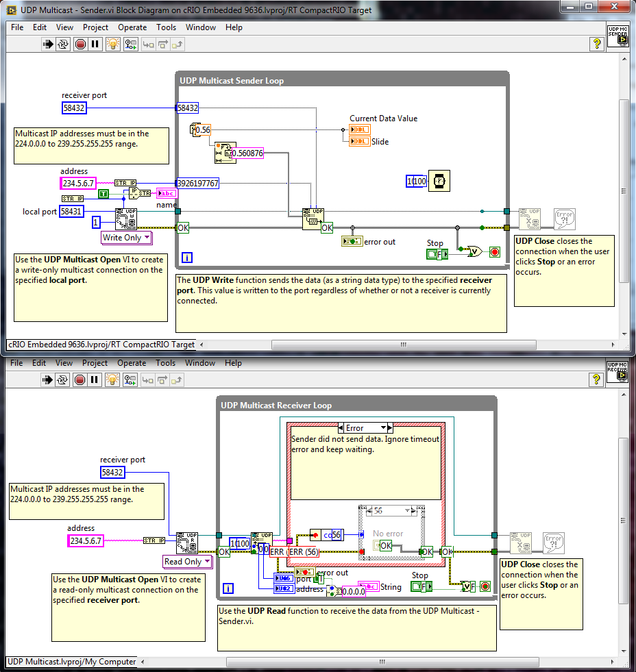Toggle the Highlight Execution lightbulb
The image size is (636, 672).
113,44
